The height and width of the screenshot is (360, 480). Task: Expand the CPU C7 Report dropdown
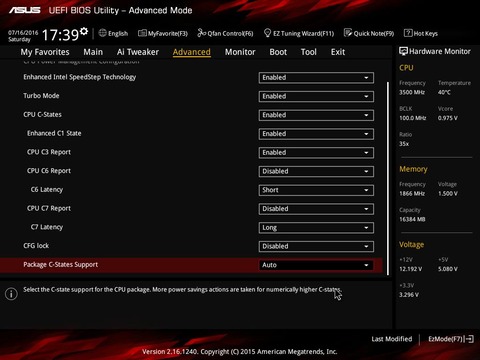[316, 209]
